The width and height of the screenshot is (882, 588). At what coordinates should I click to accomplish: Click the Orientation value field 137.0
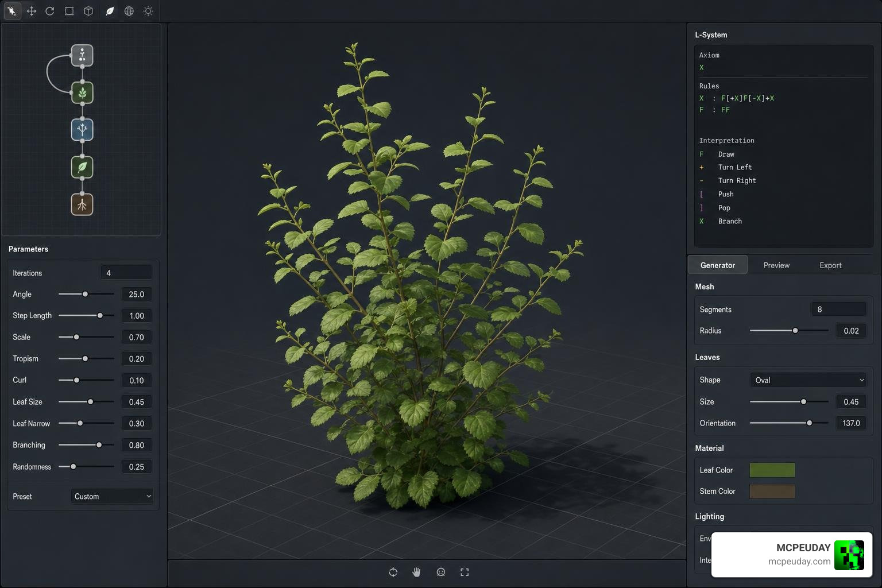coord(851,423)
